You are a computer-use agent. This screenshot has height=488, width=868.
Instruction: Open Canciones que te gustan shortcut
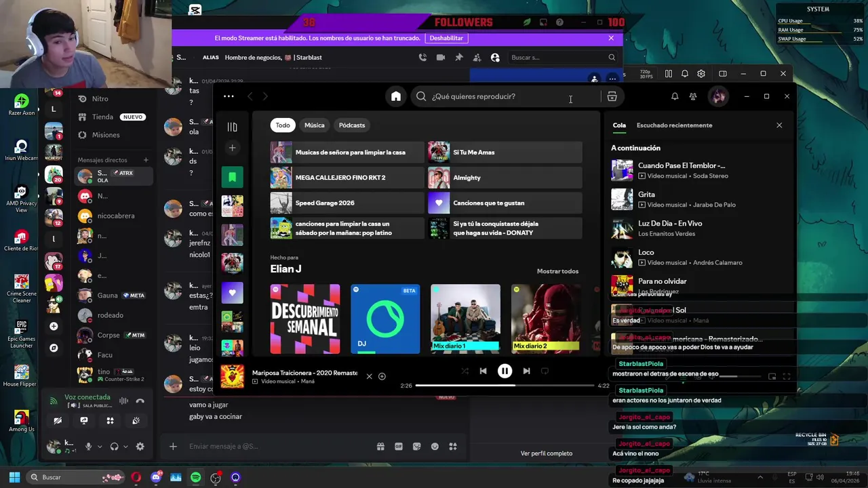[505, 203]
